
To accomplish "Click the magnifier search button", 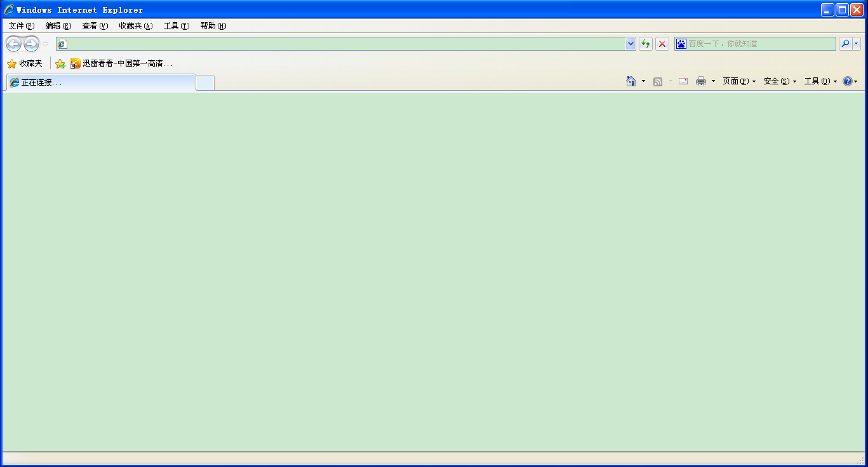I will coord(845,44).
